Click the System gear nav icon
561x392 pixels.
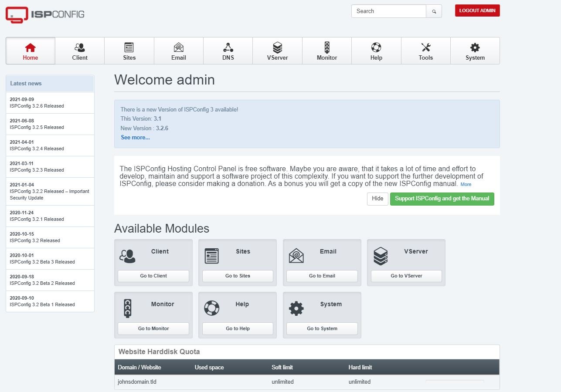475,47
